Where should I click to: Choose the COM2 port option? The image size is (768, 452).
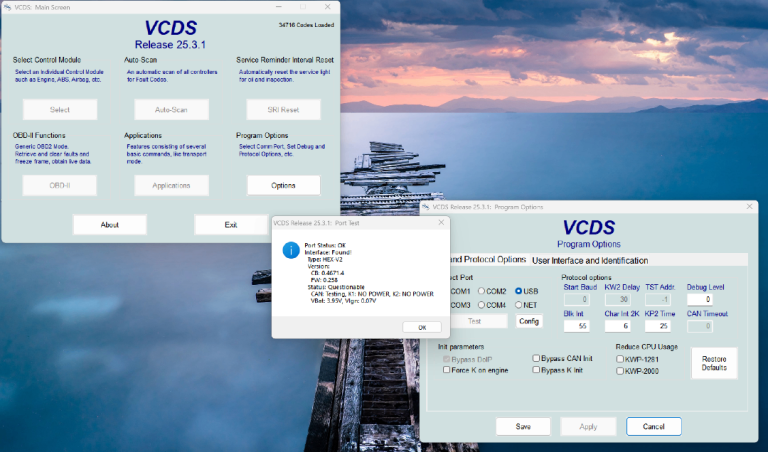click(x=482, y=291)
